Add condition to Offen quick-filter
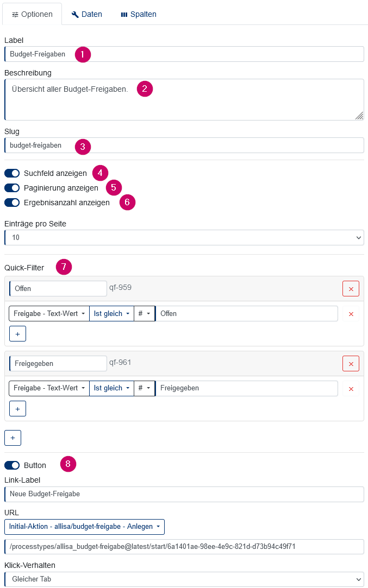Viewport: 368px width, 588px height. [x=17, y=334]
